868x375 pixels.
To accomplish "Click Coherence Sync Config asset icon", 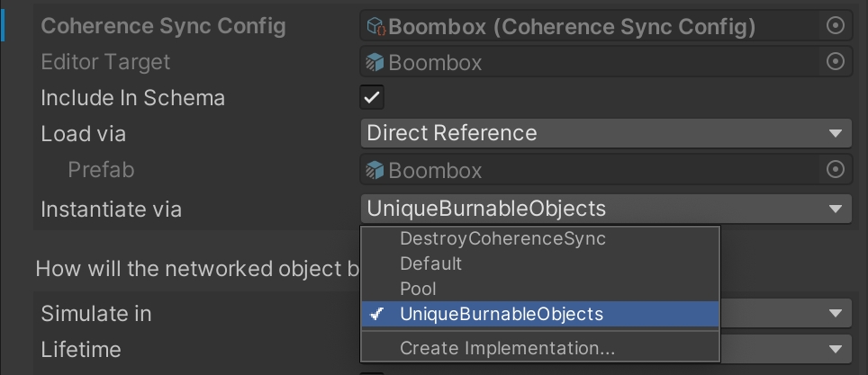I will tap(376, 27).
